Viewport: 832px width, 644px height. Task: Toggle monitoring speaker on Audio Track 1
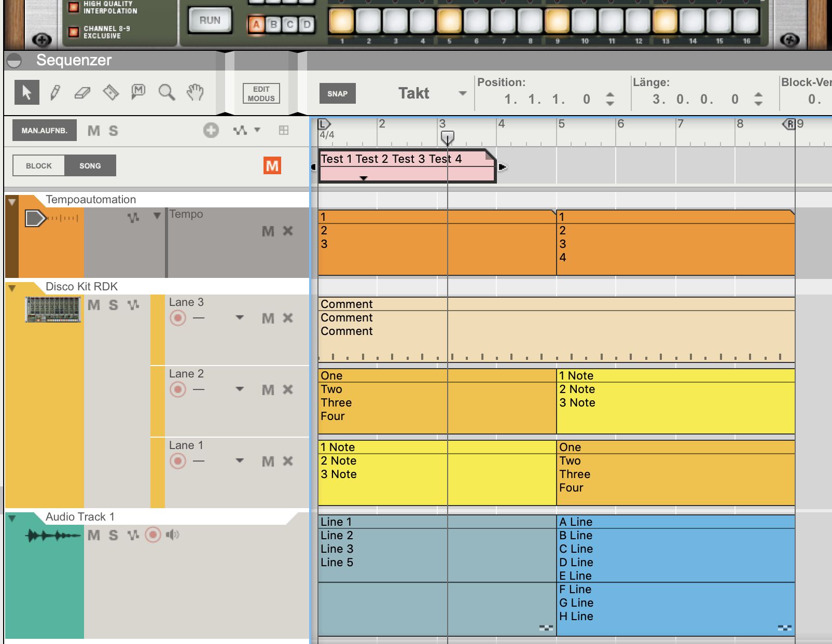[172, 535]
